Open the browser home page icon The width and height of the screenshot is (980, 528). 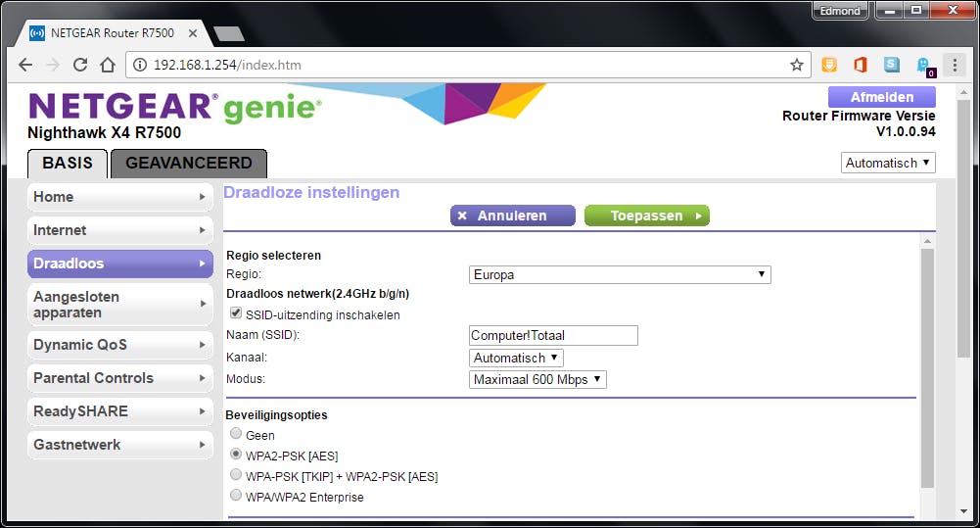108,65
